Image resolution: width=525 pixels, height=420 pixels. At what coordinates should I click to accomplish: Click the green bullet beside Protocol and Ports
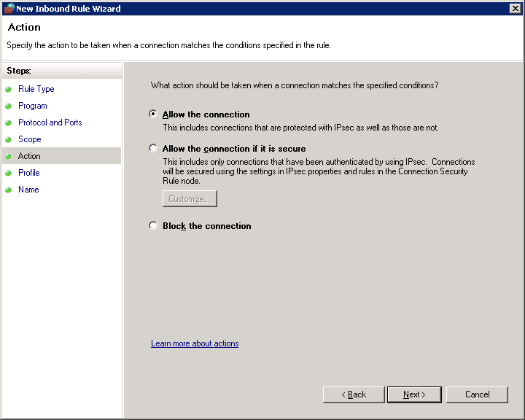[8, 122]
